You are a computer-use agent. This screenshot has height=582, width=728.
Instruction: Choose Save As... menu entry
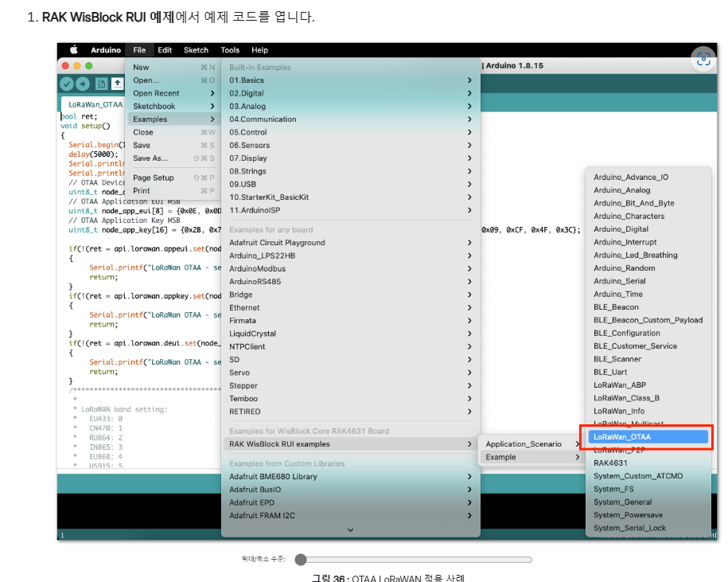click(x=173, y=158)
